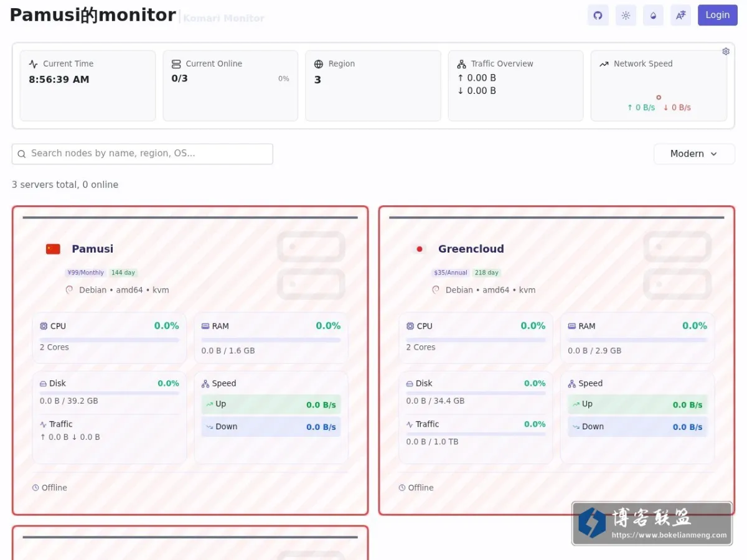The image size is (747, 560).
Task: Open the language translate icon
Action: click(680, 16)
